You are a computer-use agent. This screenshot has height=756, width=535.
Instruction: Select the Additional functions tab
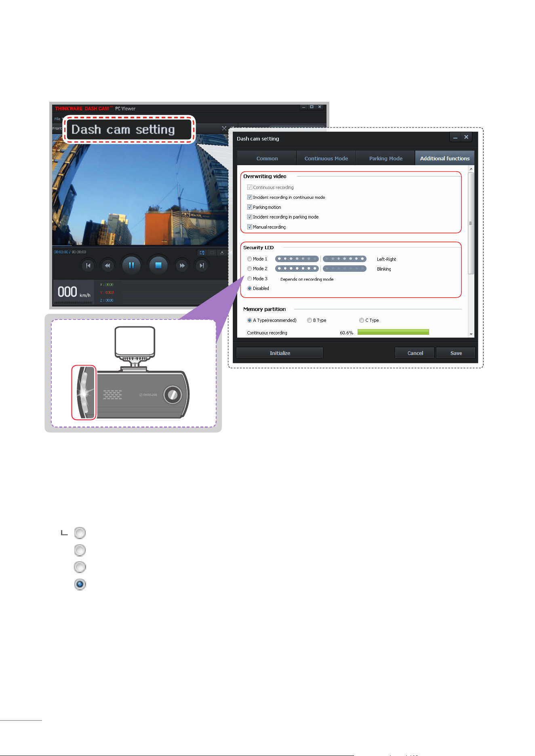[x=444, y=158]
